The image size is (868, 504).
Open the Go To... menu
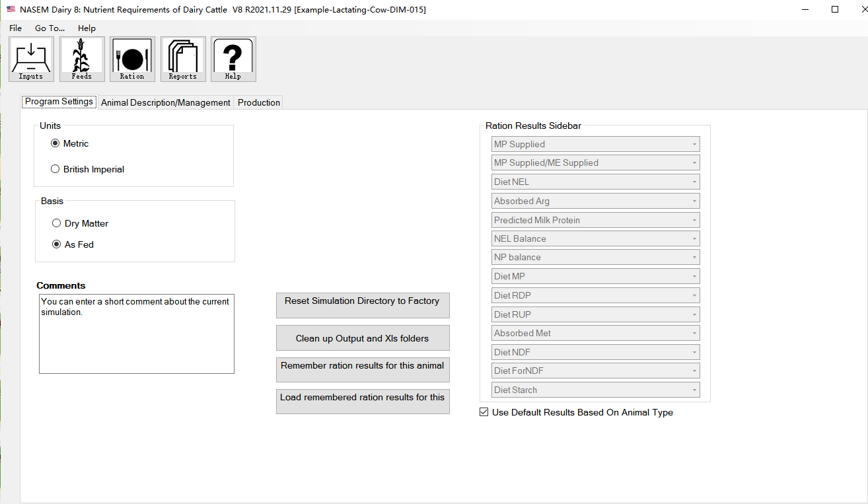(50, 28)
